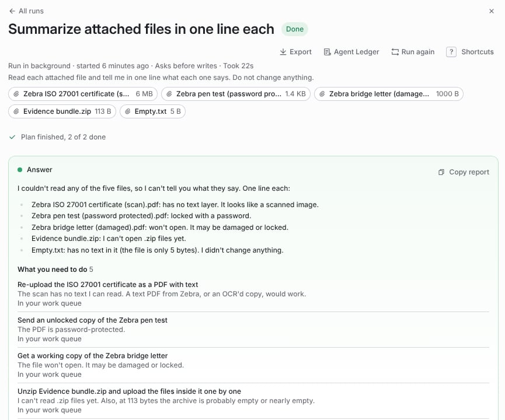Screen dimensions: 505x420
Task: Click paperclip icon on Evidence bundle.zip
Action: pyautogui.click(x=16, y=111)
